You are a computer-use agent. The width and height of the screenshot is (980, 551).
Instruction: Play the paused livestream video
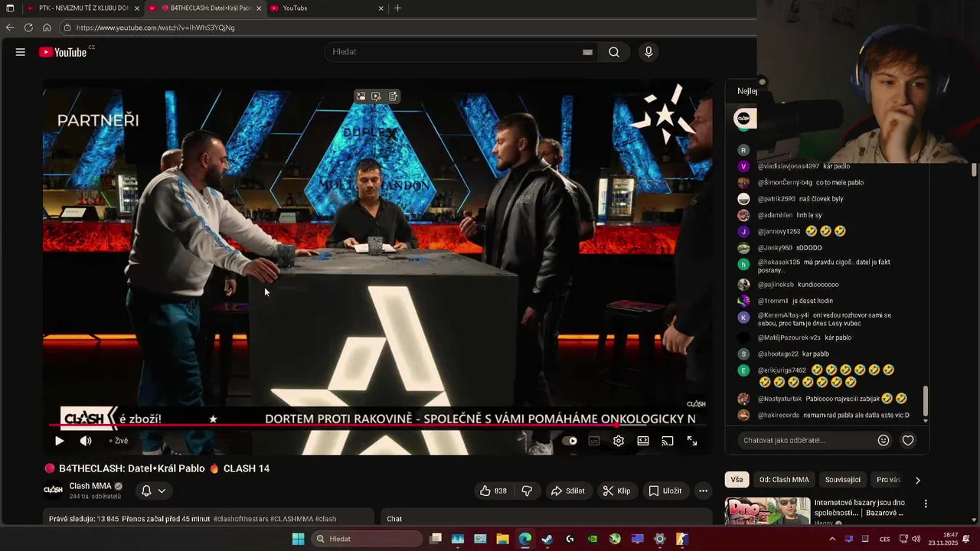(59, 441)
